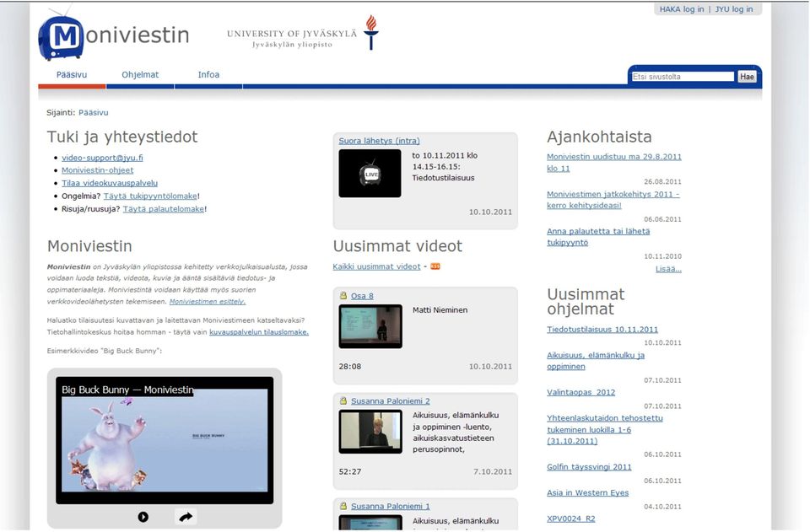Open the Yhteenlaskutaidon tehostettu tukeminen link
Viewport: 810px width, 532px height.
(605, 429)
